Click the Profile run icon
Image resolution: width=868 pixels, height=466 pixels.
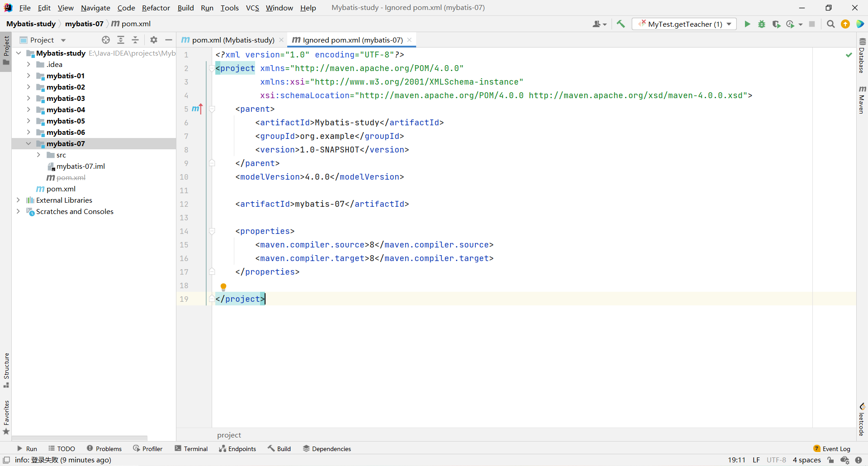[x=791, y=24]
